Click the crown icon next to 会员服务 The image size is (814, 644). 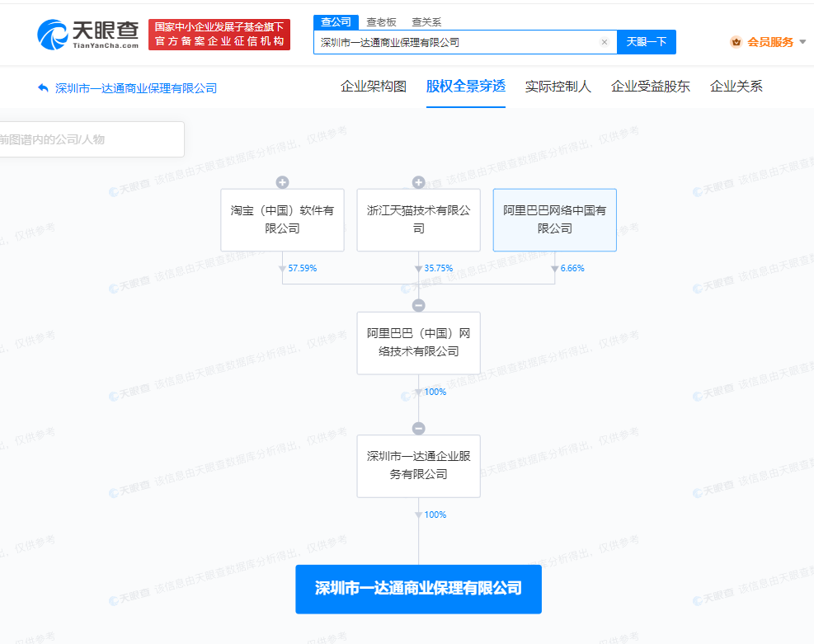[736, 42]
